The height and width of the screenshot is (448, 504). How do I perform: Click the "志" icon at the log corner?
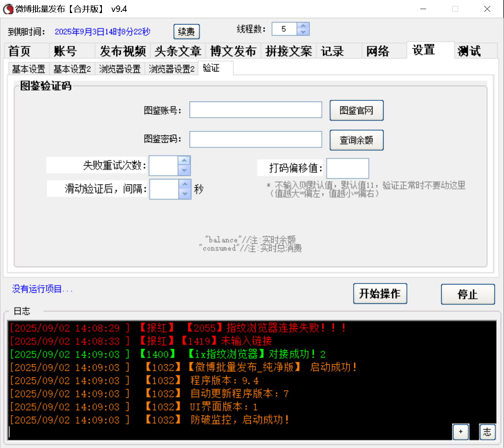(x=487, y=432)
